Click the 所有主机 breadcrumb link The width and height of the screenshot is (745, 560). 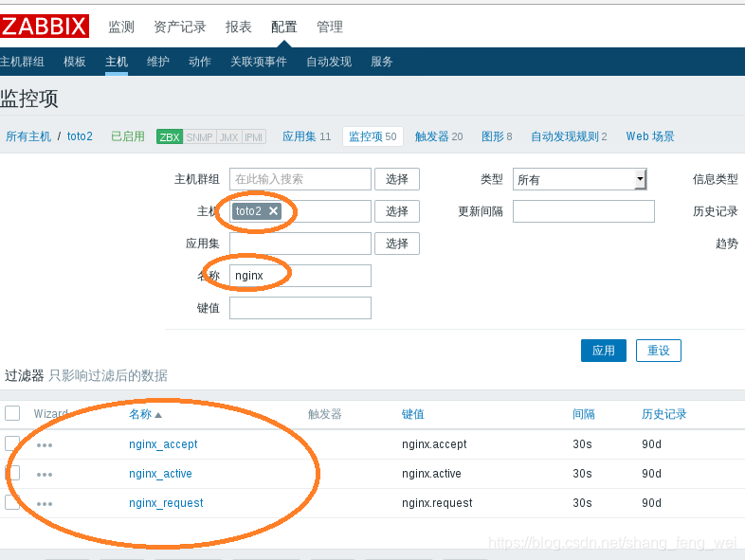28,136
